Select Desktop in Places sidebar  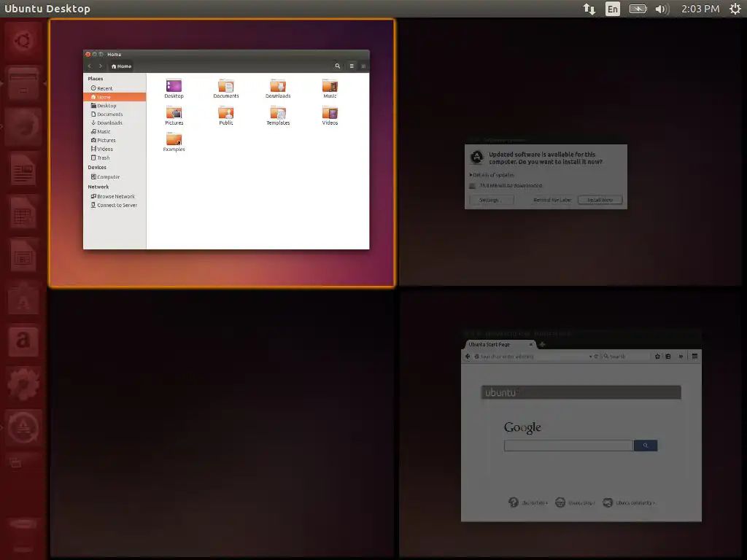coord(115,106)
